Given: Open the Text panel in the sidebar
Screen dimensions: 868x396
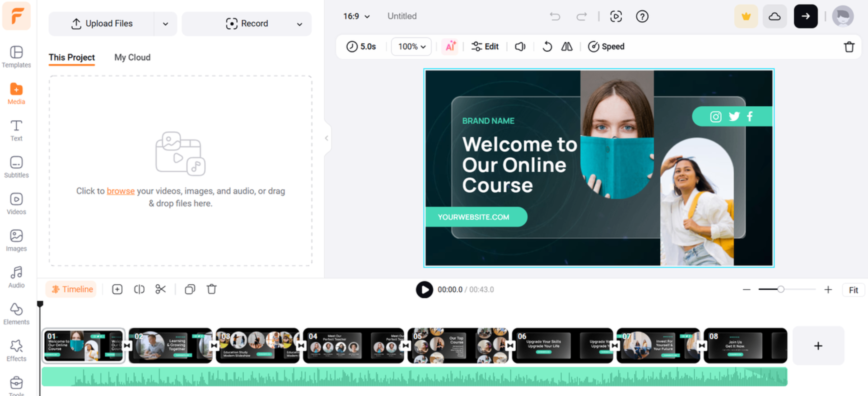Looking at the screenshot, I should pyautogui.click(x=16, y=130).
